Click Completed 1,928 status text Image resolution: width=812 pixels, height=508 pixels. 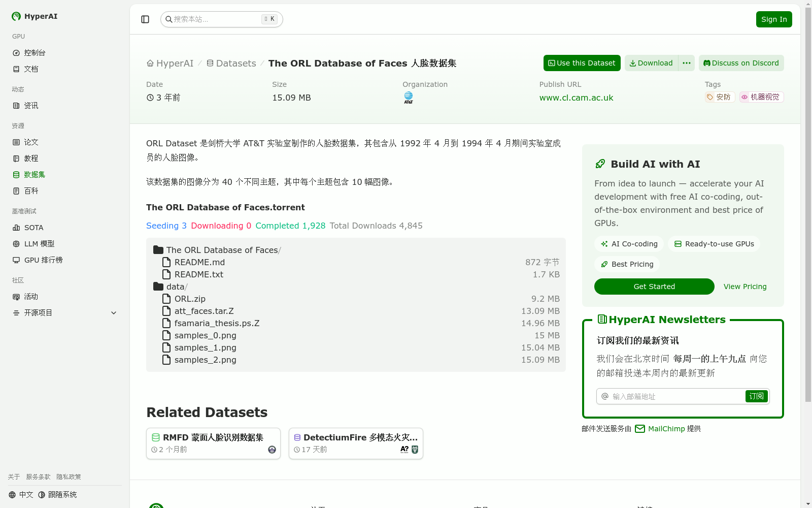(290, 226)
